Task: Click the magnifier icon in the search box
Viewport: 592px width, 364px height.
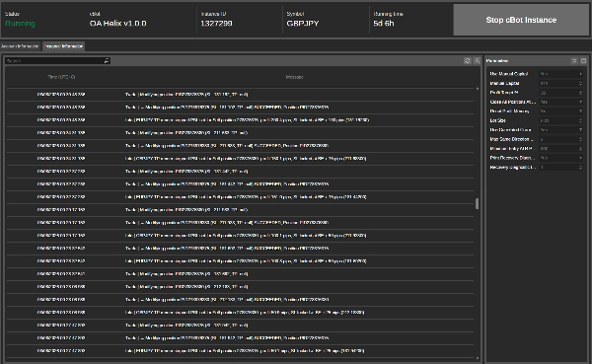Action: pyautogui.click(x=107, y=61)
